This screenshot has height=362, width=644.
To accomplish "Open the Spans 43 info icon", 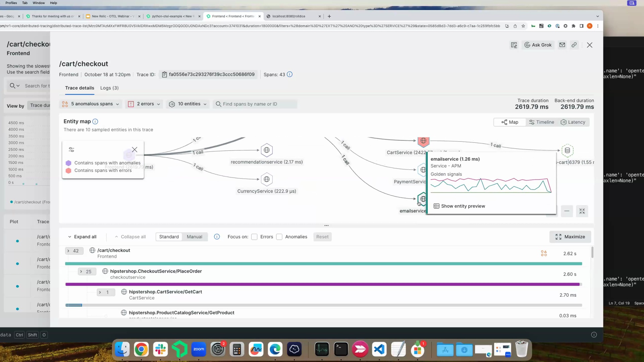I will 290,74.
